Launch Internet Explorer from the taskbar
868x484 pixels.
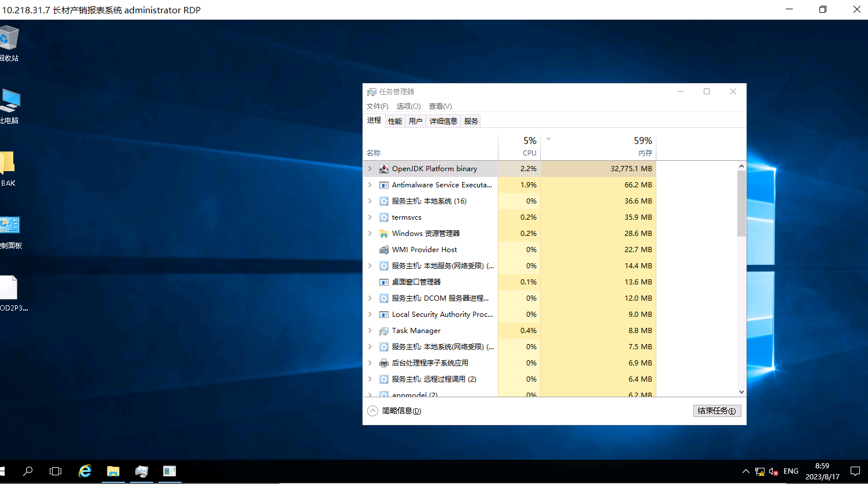tap(85, 471)
